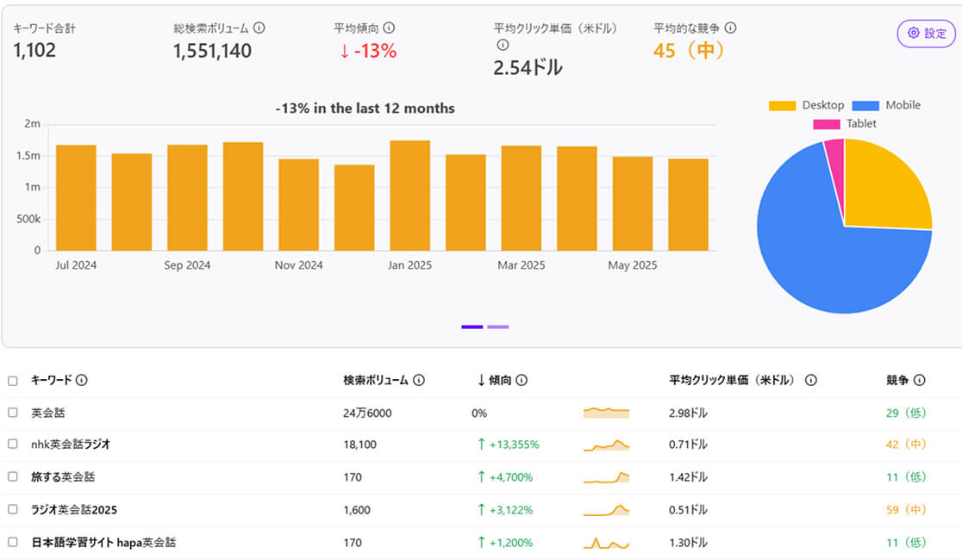Click the Jan 2025 bar in chart

409,196
